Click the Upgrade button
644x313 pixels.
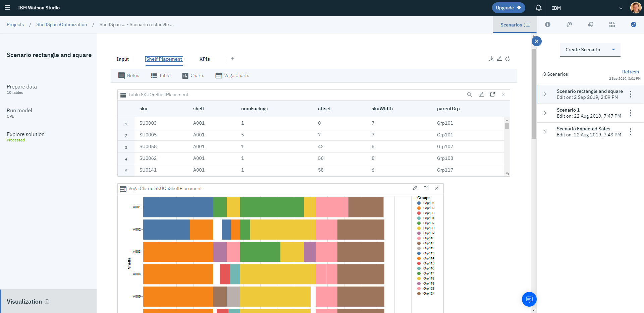pyautogui.click(x=508, y=8)
